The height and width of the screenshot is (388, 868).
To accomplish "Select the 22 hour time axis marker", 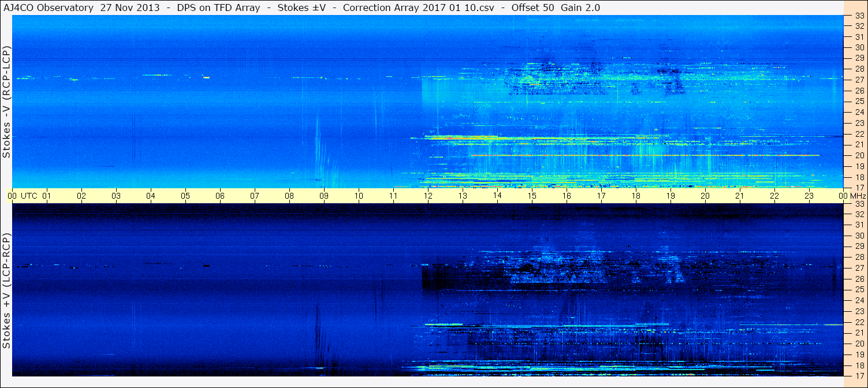I will coord(774,196).
